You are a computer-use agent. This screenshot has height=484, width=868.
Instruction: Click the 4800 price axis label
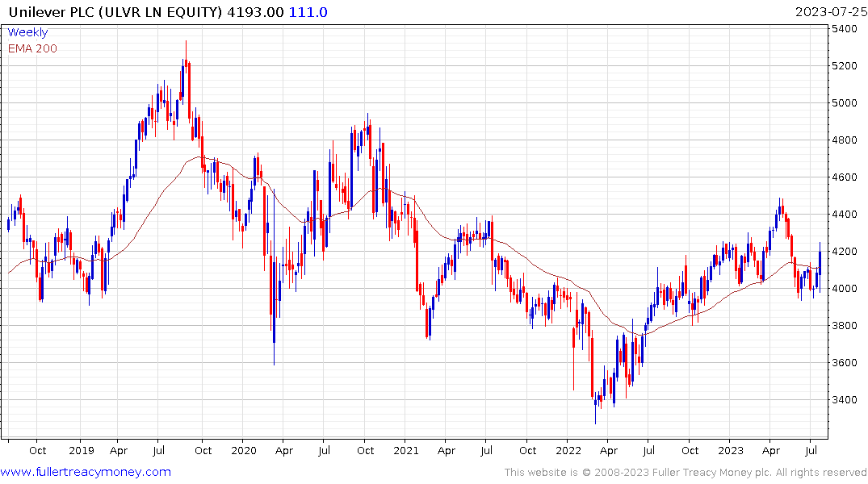845,140
